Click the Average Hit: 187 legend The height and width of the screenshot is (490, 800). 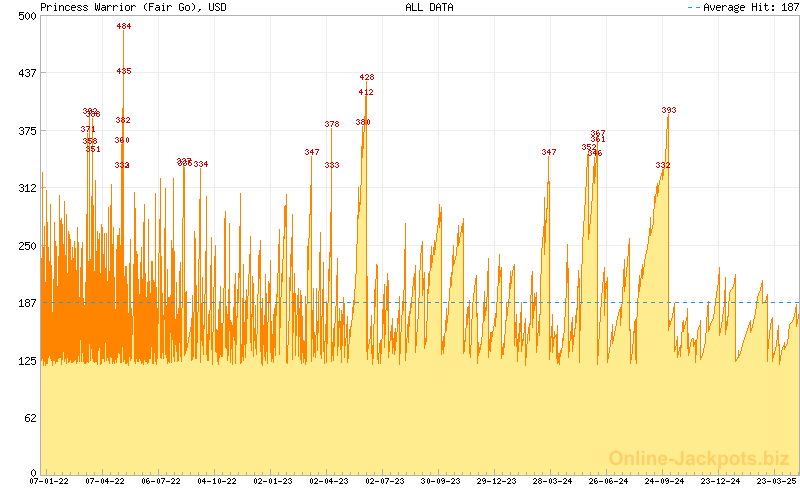tap(742, 7)
